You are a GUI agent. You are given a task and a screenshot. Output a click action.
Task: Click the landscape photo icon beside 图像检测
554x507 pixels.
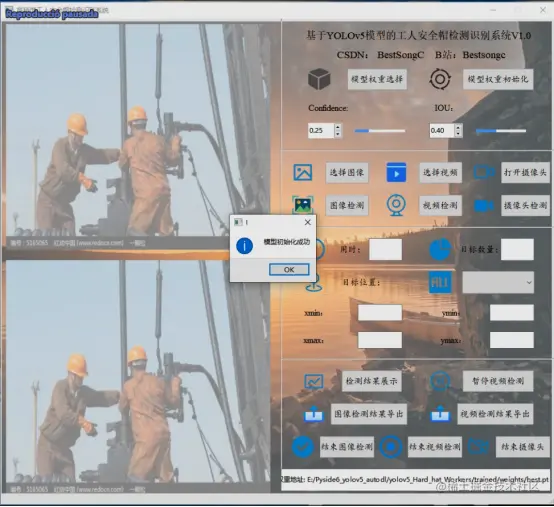point(303,205)
